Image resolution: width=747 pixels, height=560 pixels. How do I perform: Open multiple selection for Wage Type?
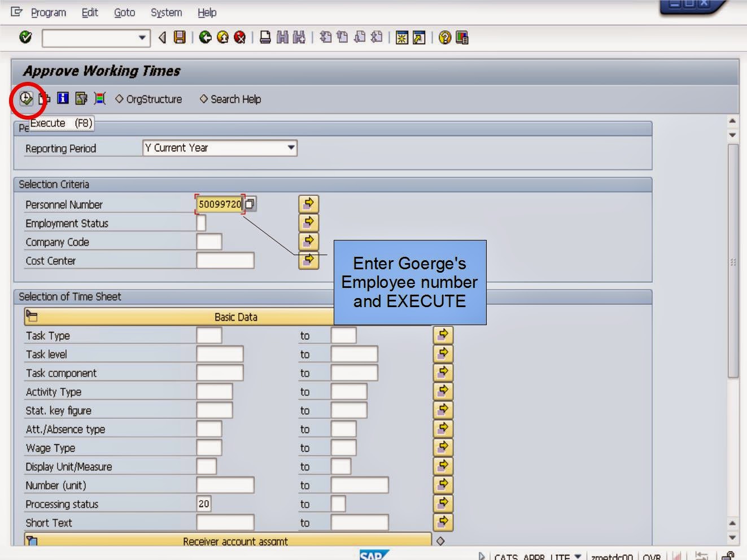coord(443,447)
